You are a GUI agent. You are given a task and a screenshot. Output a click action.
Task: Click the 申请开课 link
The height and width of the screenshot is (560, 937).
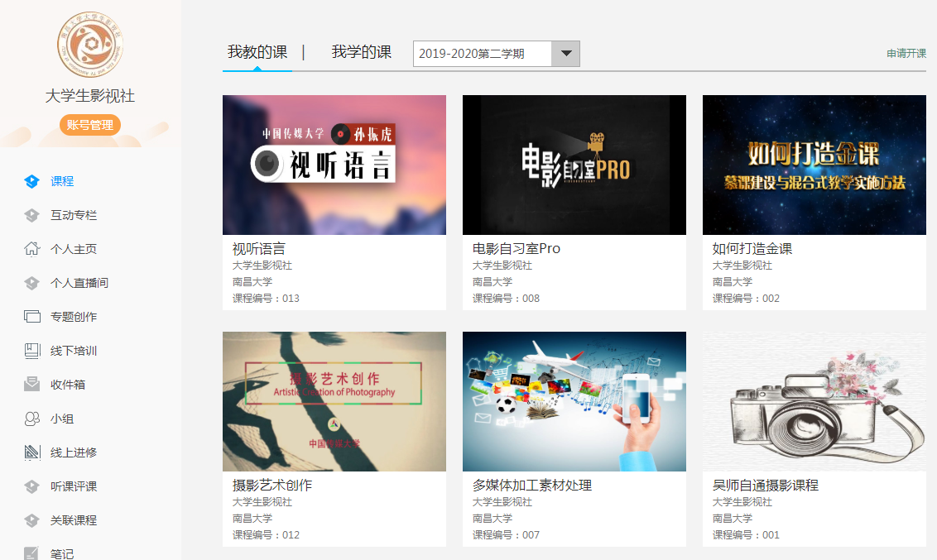click(x=906, y=54)
